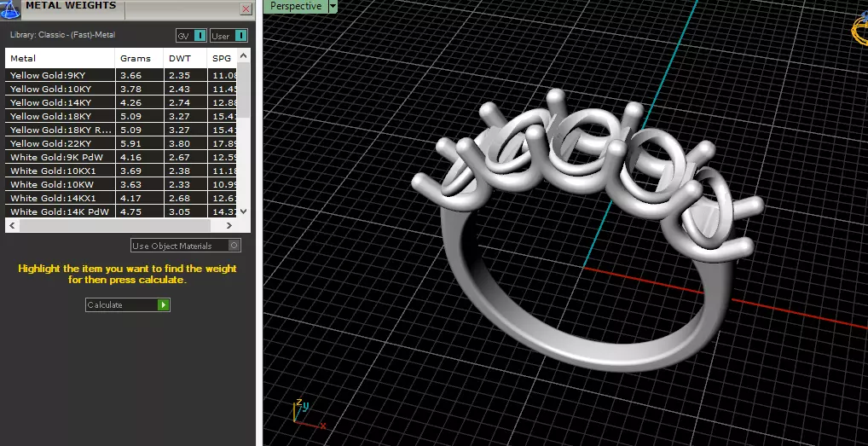
Task: Select the White Gold:10KX1 row
Action: pyautogui.click(x=121, y=171)
